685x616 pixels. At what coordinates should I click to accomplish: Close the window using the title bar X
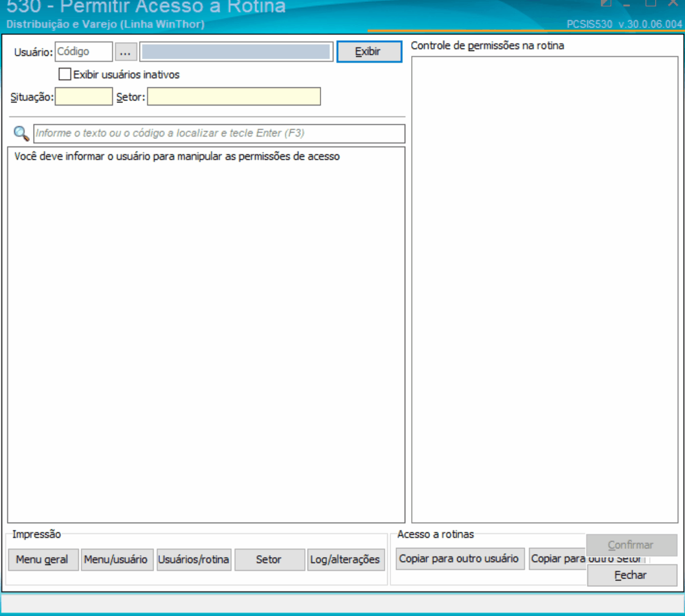[x=673, y=3]
